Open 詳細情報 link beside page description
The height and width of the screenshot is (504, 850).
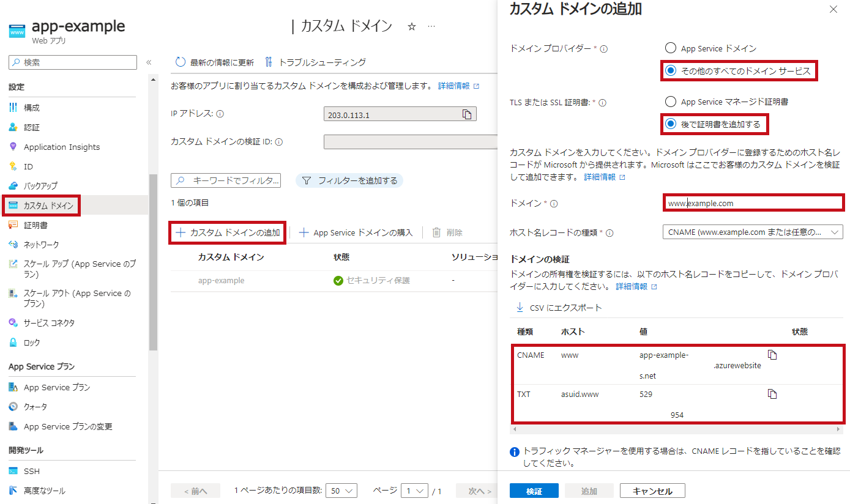point(458,86)
